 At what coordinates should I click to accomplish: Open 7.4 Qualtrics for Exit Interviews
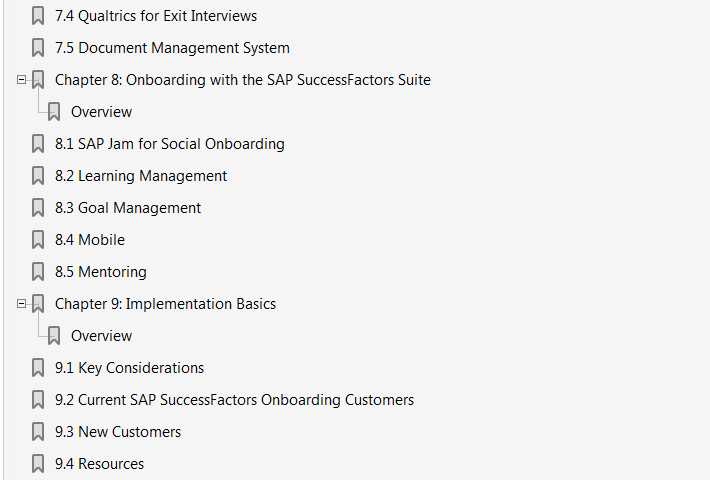[x=156, y=16]
